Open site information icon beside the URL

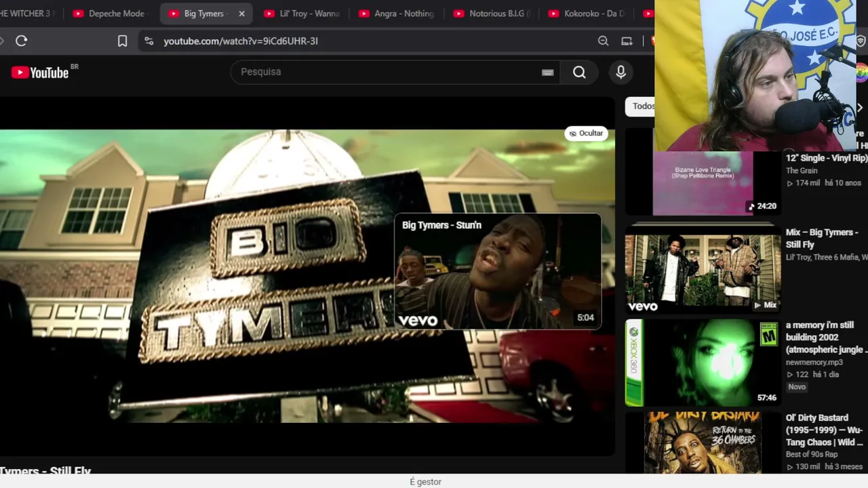pyautogui.click(x=149, y=41)
